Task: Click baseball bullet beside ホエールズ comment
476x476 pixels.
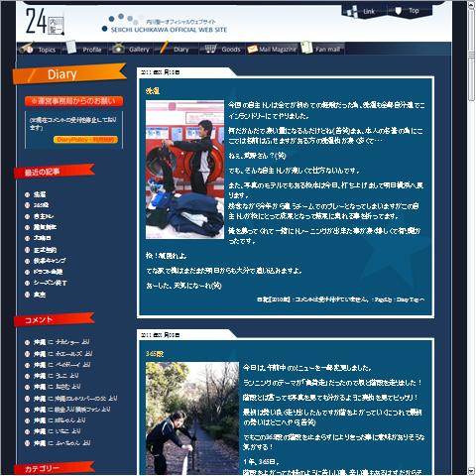Action: pos(28,354)
